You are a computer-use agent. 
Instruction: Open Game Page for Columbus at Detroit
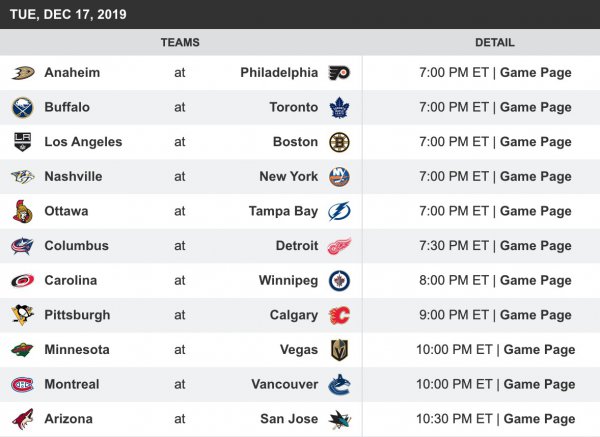pos(535,246)
